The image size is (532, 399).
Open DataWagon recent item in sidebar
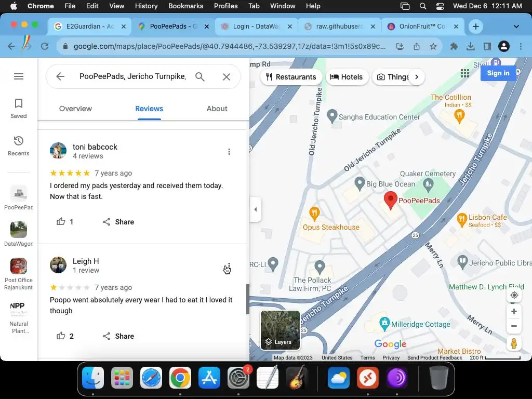point(19,234)
